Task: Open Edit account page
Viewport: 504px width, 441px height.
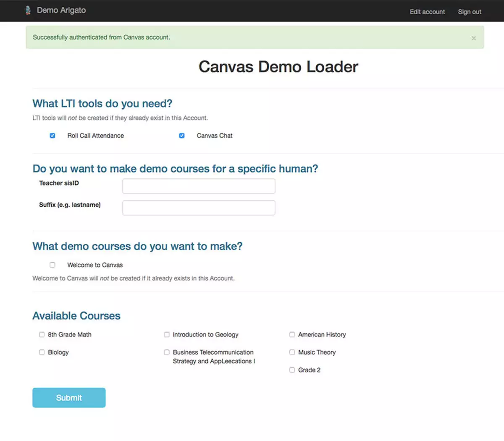Action: 427,12
